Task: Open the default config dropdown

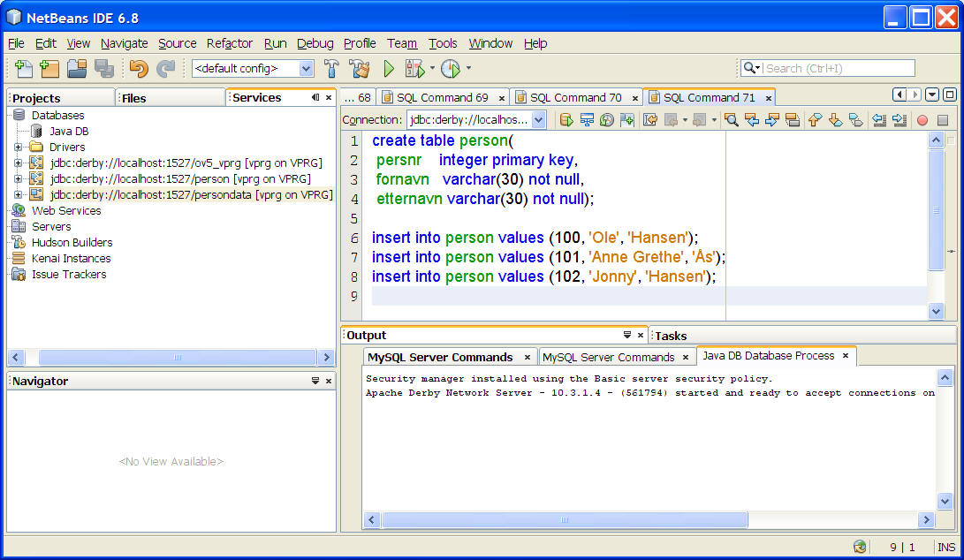Action: click(x=306, y=68)
